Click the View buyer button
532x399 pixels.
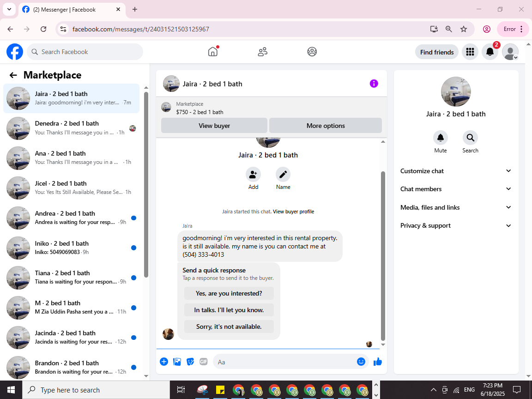click(x=214, y=126)
